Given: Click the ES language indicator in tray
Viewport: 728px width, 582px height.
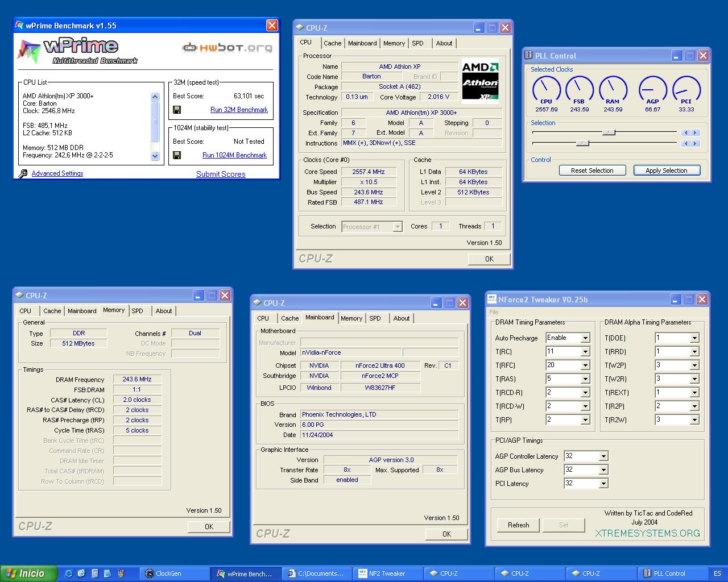Looking at the screenshot, I should click(x=718, y=573).
